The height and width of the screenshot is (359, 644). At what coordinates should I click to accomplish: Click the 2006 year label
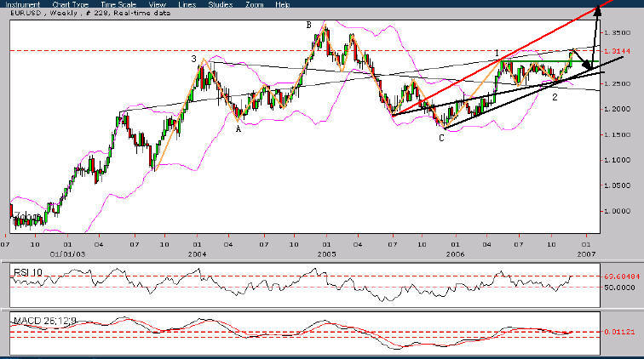tap(456, 254)
